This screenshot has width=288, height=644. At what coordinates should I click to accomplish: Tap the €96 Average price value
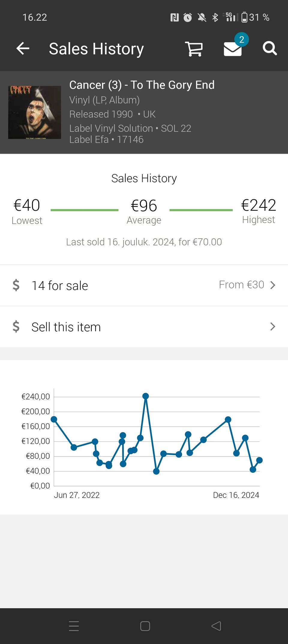[144, 206]
